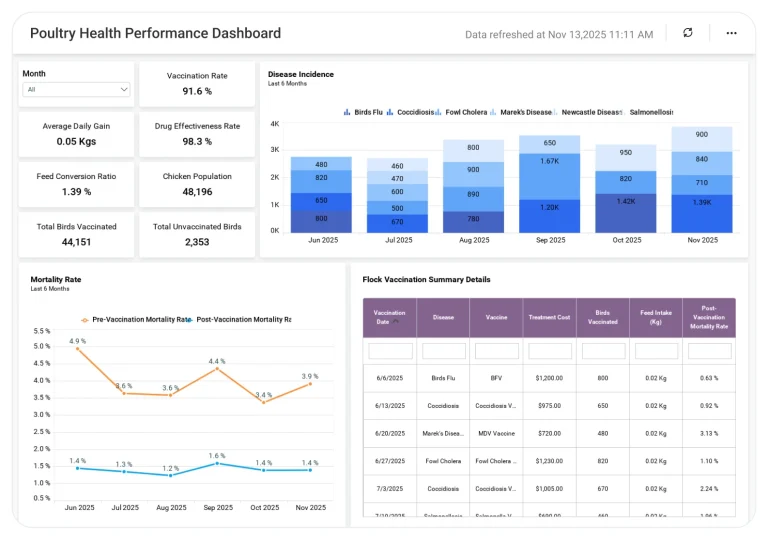Toggle Post-Vaccination Mortality Rate legend
The height and width of the screenshot is (538, 768).
pos(240,319)
